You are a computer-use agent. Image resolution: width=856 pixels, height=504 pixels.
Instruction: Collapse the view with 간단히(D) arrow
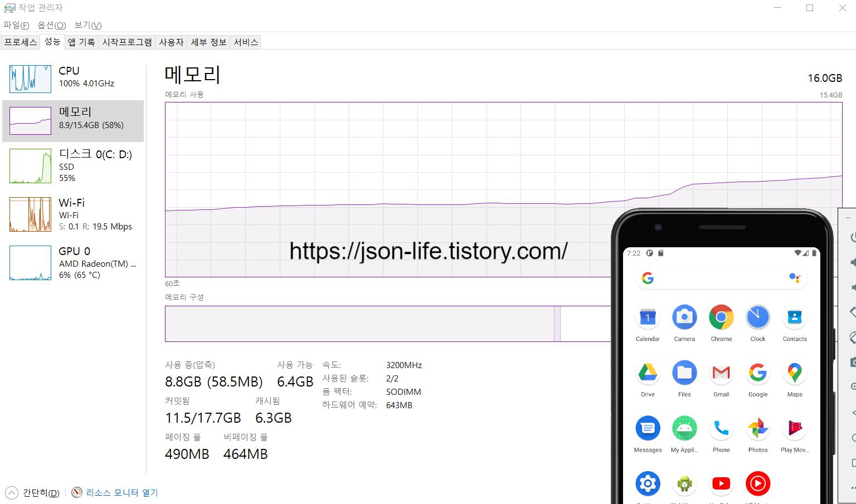[11, 493]
